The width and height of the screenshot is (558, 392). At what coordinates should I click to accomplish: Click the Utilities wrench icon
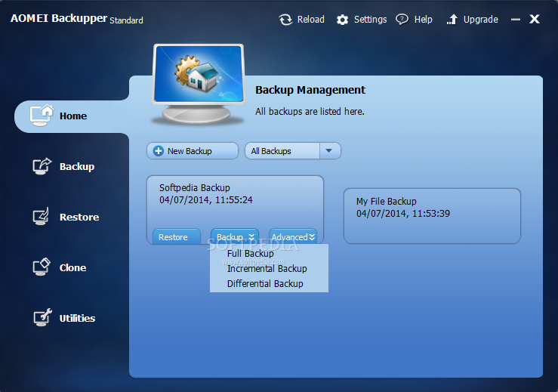tap(42, 317)
